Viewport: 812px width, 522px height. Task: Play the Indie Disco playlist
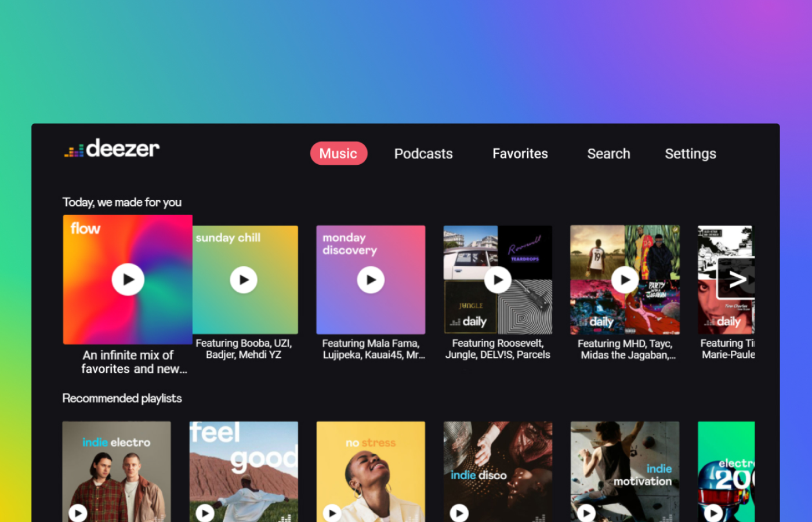coord(459,513)
